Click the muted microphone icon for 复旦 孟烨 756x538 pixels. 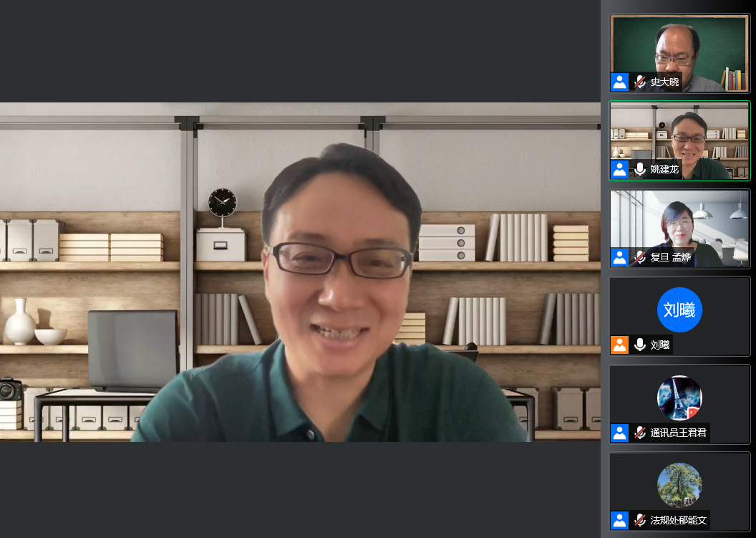pyautogui.click(x=640, y=257)
